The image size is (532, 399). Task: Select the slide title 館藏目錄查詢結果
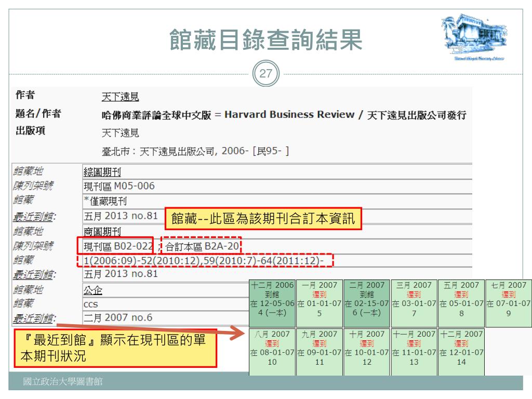point(265,39)
